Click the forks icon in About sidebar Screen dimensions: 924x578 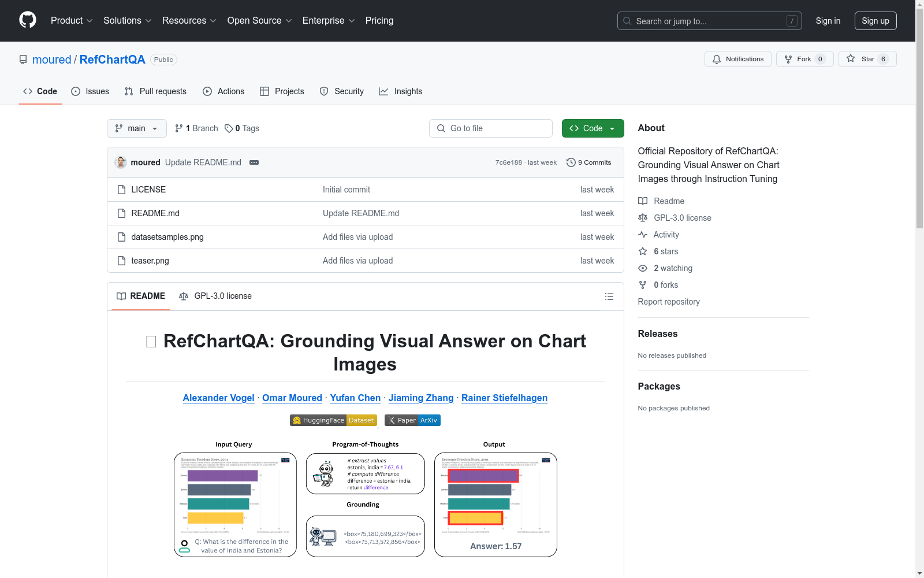(x=643, y=285)
